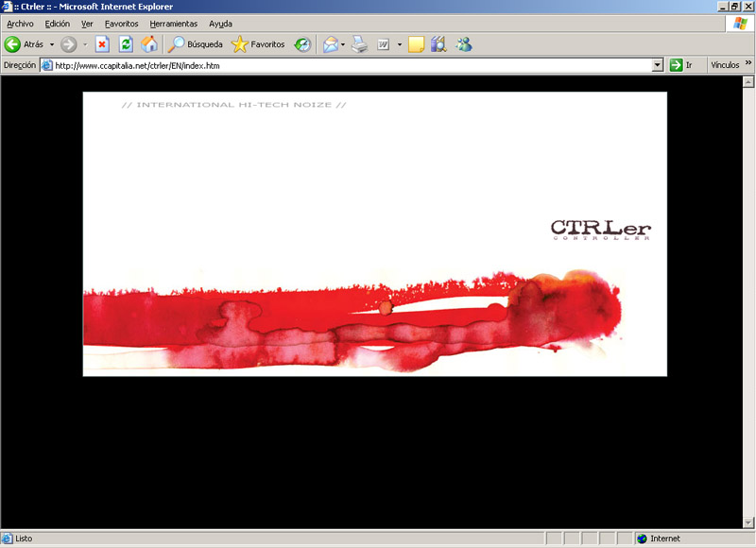The image size is (756, 548).
Task: Go back with the Atrás button
Action: pos(25,44)
